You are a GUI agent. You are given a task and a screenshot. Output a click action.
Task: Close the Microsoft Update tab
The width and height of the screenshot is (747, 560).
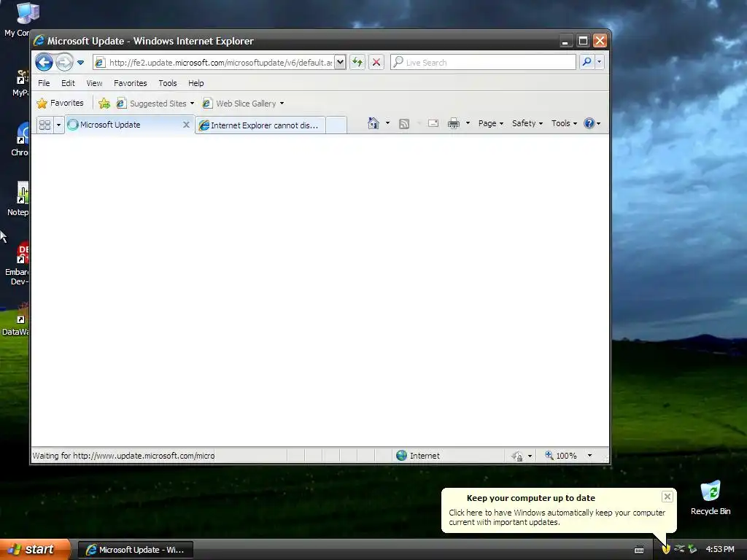click(x=186, y=125)
